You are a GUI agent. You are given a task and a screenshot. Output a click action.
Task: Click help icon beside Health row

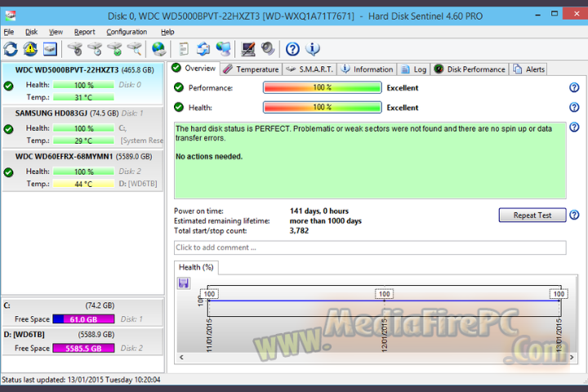(574, 107)
